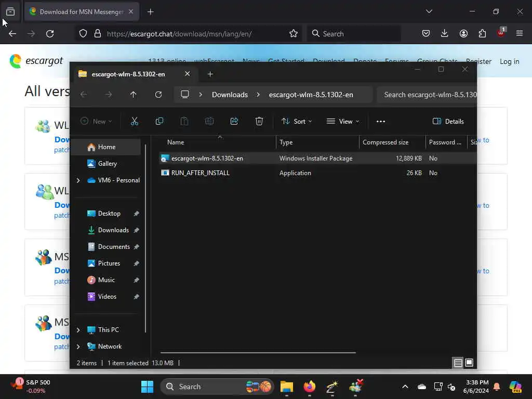Open Home in the navigation pane
Image resolution: width=532 pixels, height=399 pixels.
pos(107,147)
